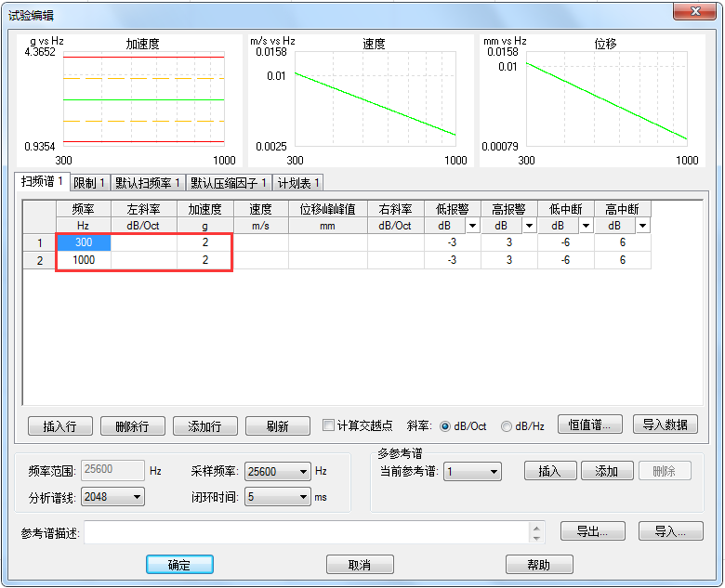Screen dimensions: 725x588
Task: Select frequency cell 1000 in row 2
Action: [x=84, y=260]
